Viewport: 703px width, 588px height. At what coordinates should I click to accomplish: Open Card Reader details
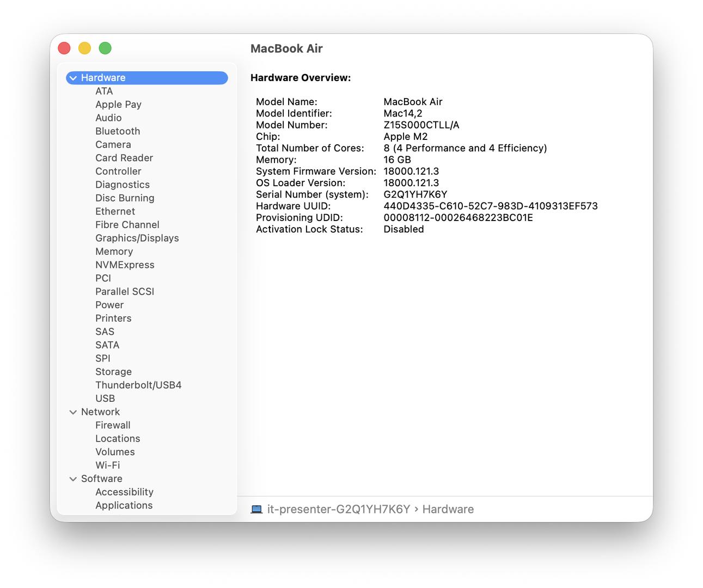(x=124, y=158)
